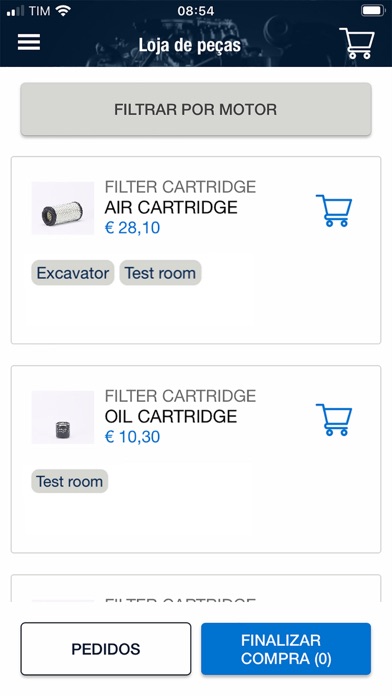Open the OIL CARTRIDGE product title
Image resolution: width=392 pixels, height=696 pixels.
[171, 416]
